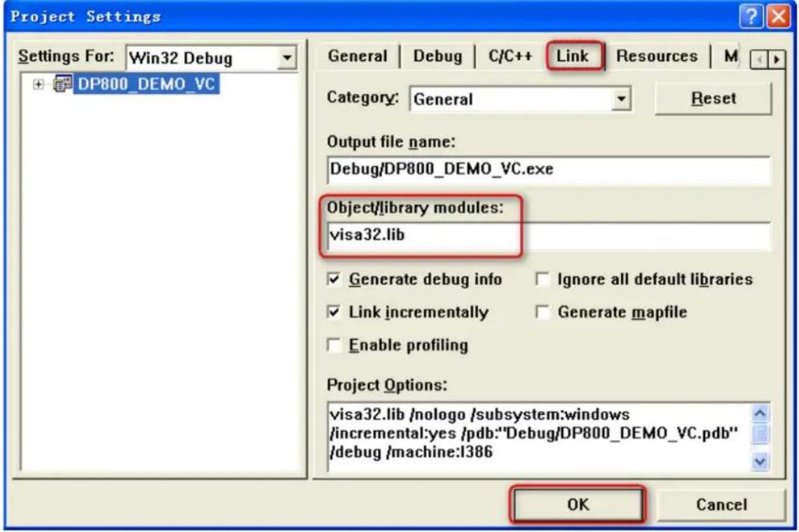The width and height of the screenshot is (799, 532).
Task: Select DP800_DEMO_VC in the project tree
Action: click(x=146, y=84)
